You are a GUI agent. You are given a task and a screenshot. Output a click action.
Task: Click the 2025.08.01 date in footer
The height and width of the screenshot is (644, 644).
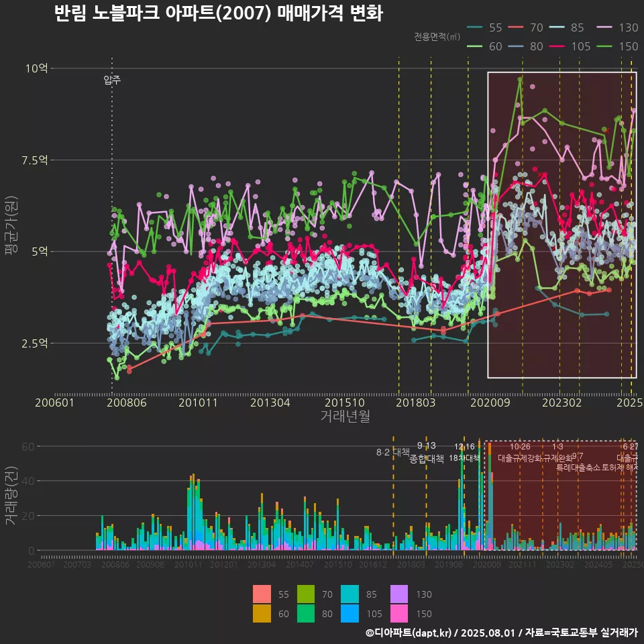tap(488, 633)
